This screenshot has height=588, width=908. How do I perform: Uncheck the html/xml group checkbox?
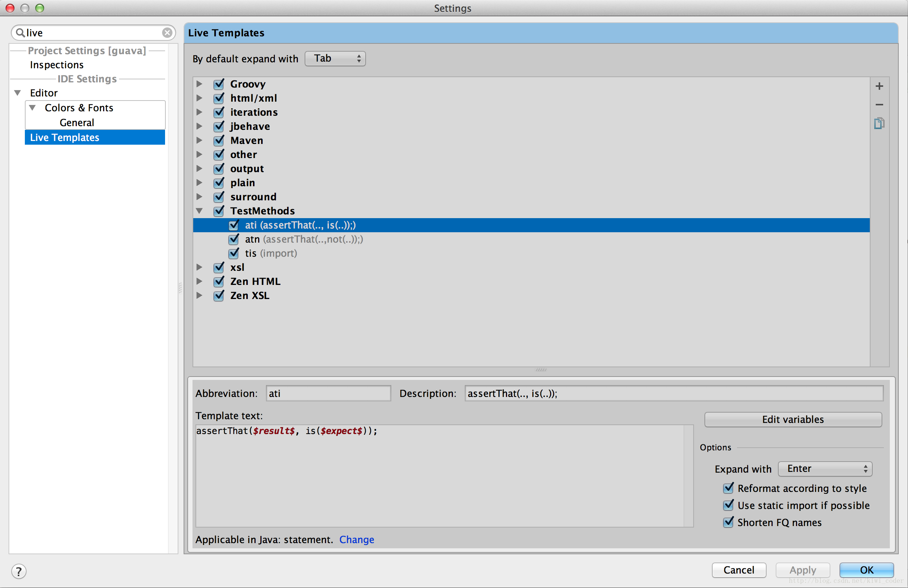[x=219, y=98]
